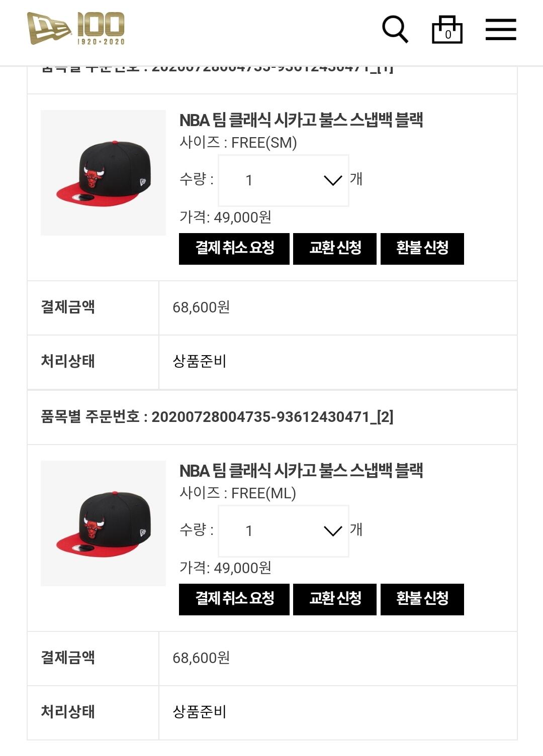Click 결제 취소 요청 for second item

coord(234,599)
